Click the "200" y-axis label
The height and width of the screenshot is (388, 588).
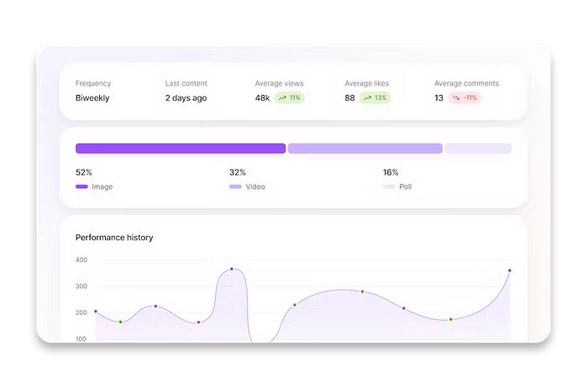coord(81,312)
